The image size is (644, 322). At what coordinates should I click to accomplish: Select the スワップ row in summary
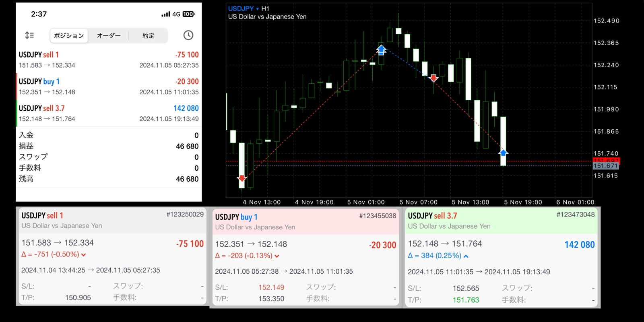109,157
